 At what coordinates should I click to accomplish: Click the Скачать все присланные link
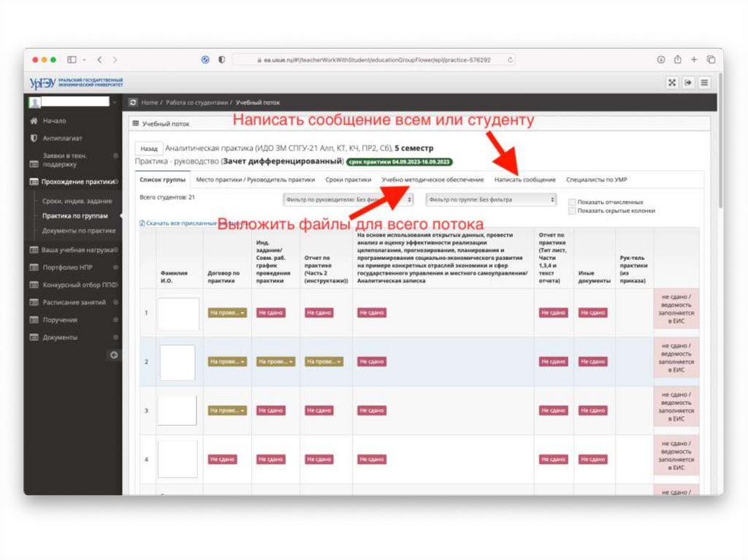pyautogui.click(x=179, y=223)
